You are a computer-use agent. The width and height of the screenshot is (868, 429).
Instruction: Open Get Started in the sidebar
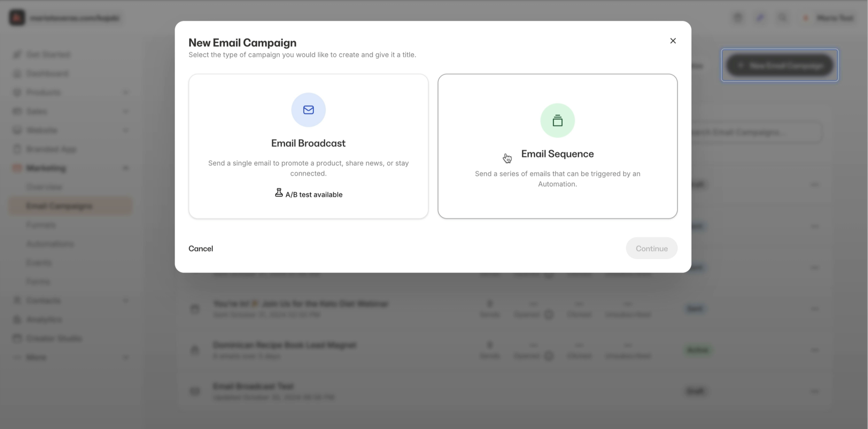[48, 54]
